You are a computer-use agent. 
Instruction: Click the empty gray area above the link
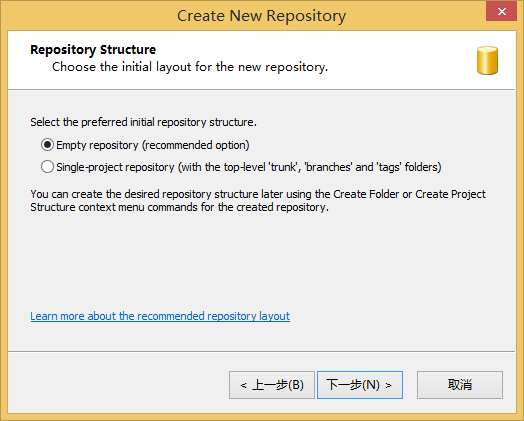[x=261, y=261]
